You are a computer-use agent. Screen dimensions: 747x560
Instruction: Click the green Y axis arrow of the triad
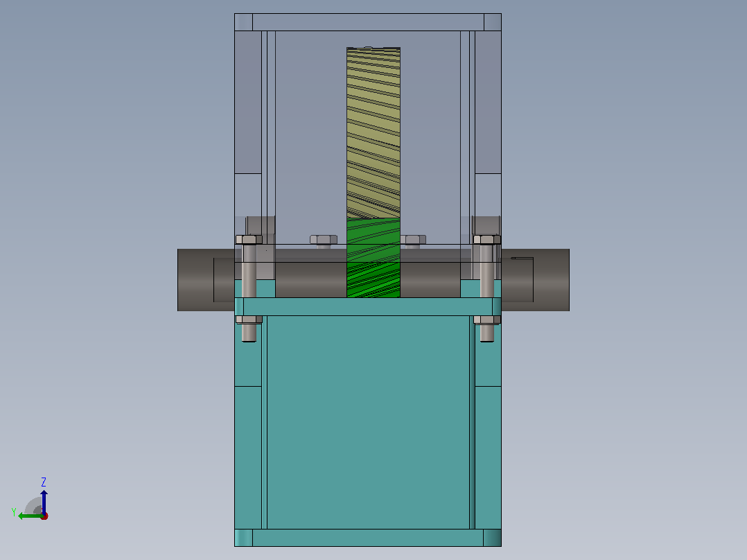click(30, 516)
